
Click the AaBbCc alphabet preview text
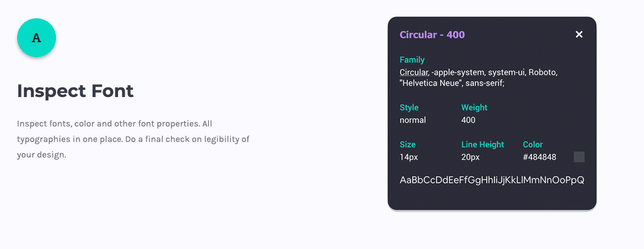[x=492, y=180]
